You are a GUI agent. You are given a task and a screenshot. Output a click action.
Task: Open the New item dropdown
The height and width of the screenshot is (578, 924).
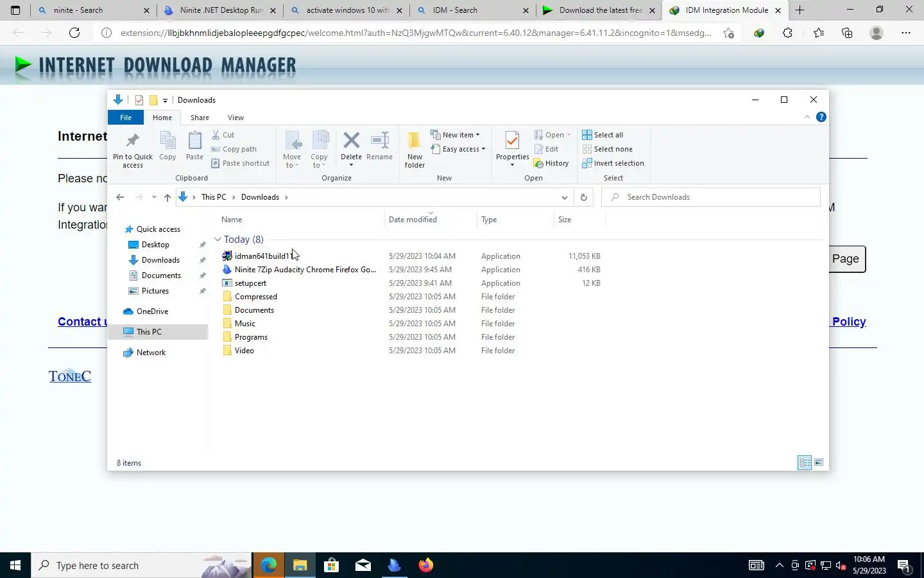point(455,135)
